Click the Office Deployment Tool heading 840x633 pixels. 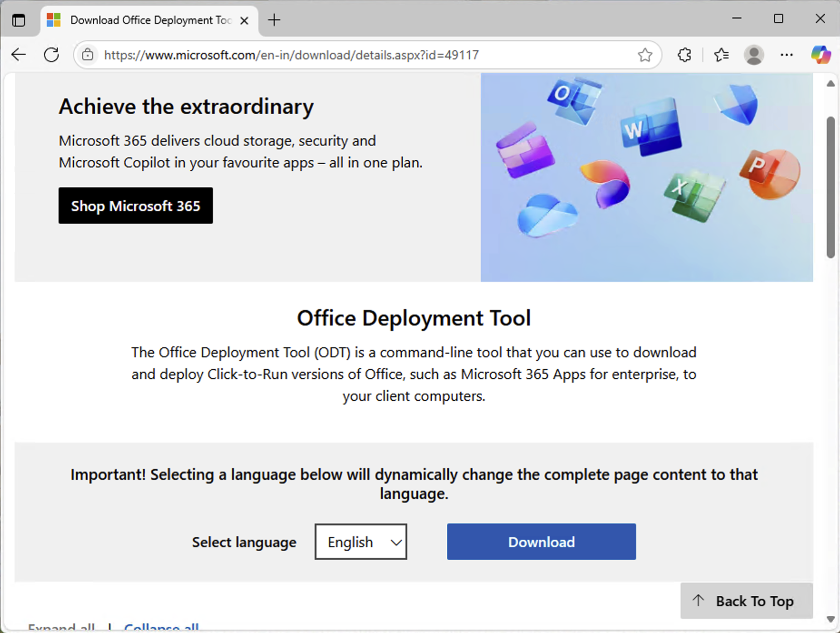(414, 318)
